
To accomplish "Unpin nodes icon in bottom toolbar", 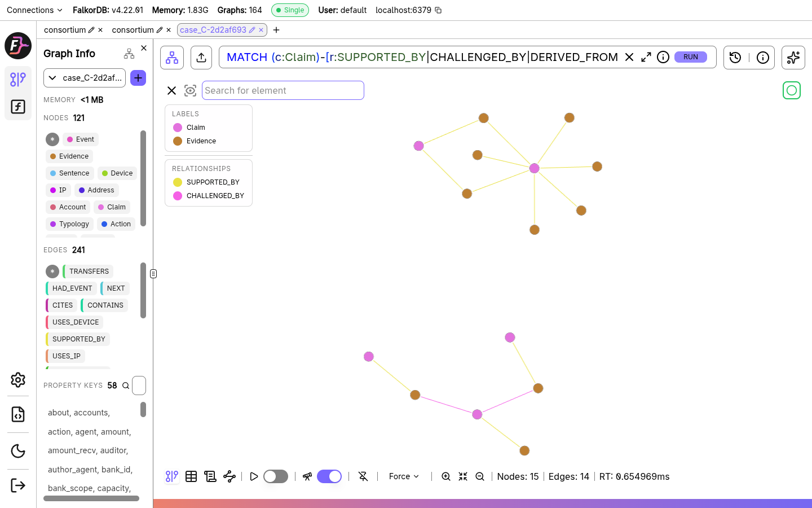I will (x=363, y=476).
